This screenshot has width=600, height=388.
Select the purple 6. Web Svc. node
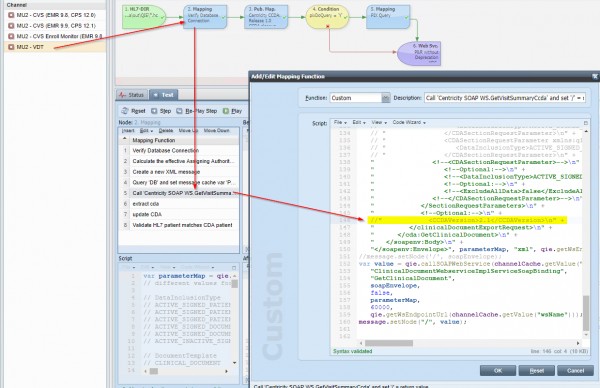(419, 54)
